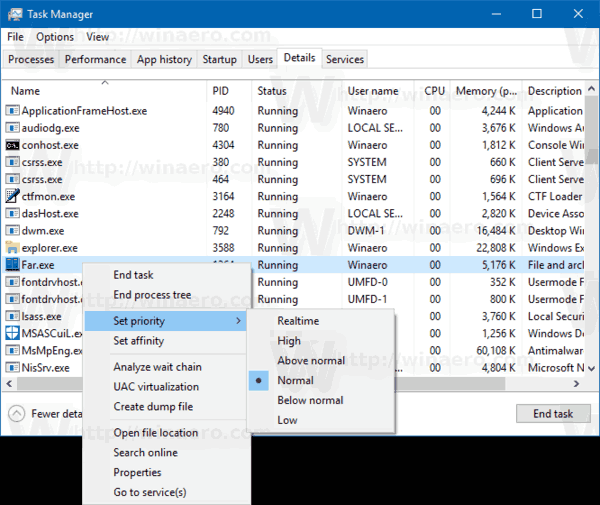600x505 pixels.
Task: Select the 22,808 K memory cell
Action: [496, 248]
